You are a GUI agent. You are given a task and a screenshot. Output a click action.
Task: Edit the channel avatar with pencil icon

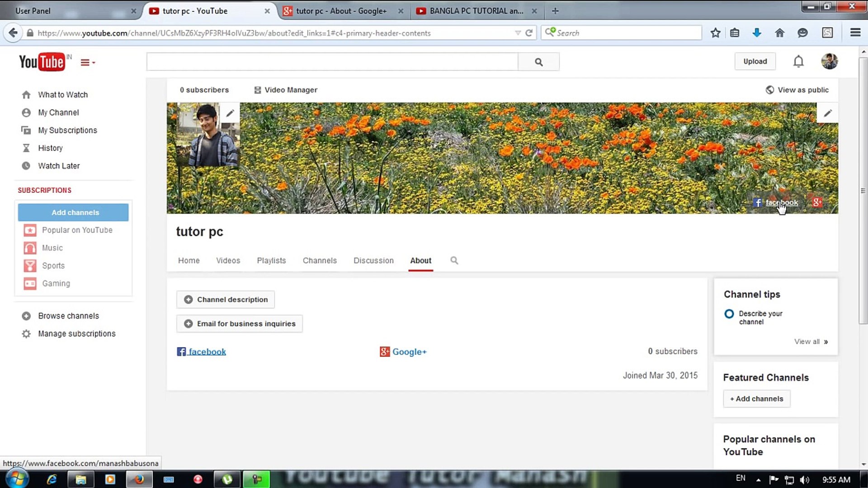point(231,112)
